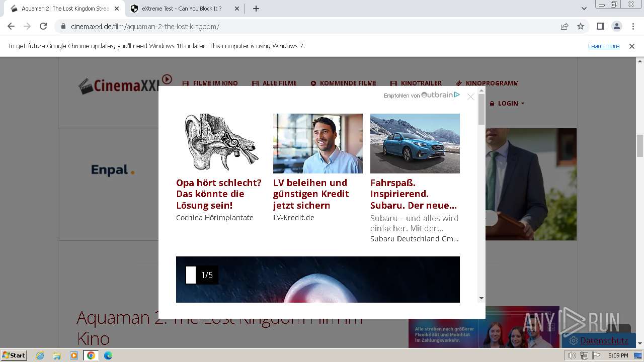This screenshot has height=362, width=644.
Task: Open the smiling man credit ad image
Action: (318, 143)
